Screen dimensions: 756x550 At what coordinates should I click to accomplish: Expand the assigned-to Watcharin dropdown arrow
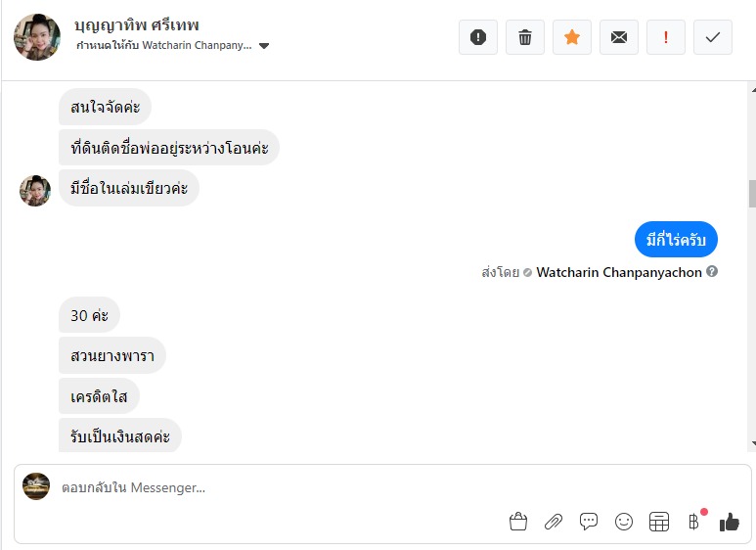coord(264,46)
